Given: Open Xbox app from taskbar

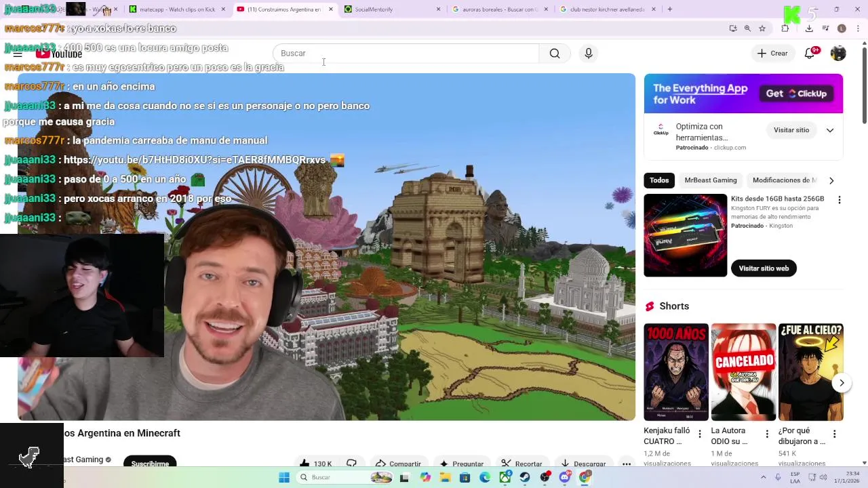Looking at the screenshot, I should (505, 478).
